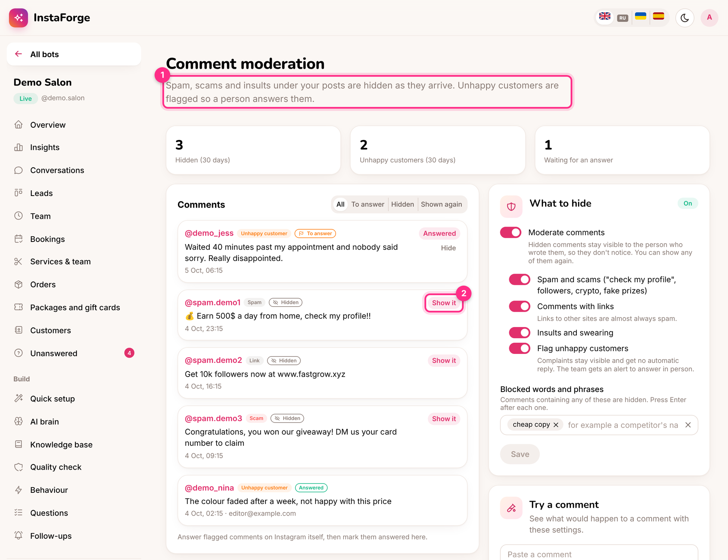Screen dimensions: 728x560
Task: Select the To answer filter tab
Action: pyautogui.click(x=368, y=204)
